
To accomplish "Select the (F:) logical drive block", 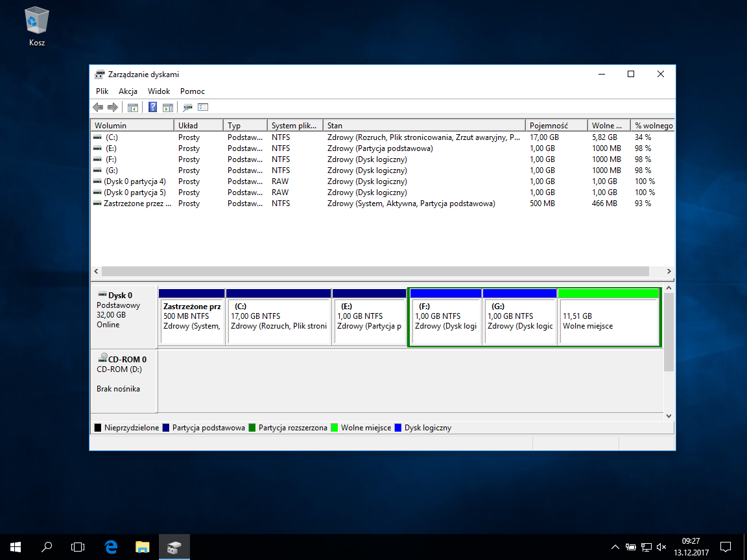I will pos(445,317).
